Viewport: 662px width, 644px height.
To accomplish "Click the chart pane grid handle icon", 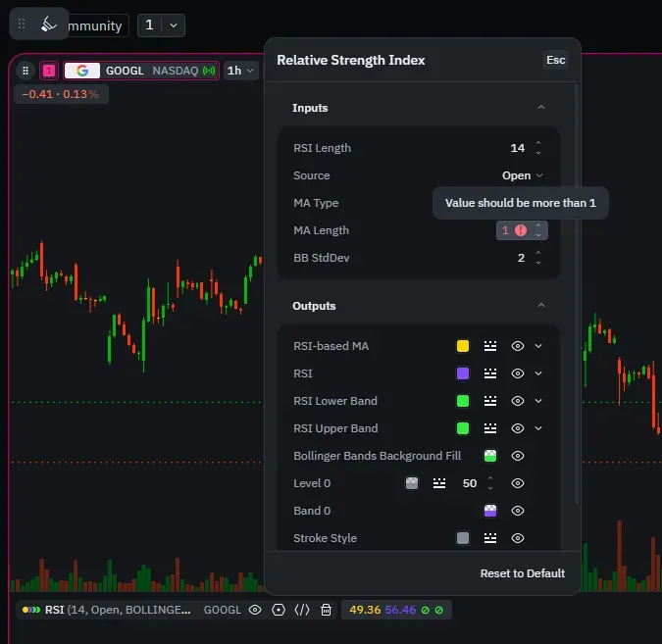I will pyautogui.click(x=25, y=71).
